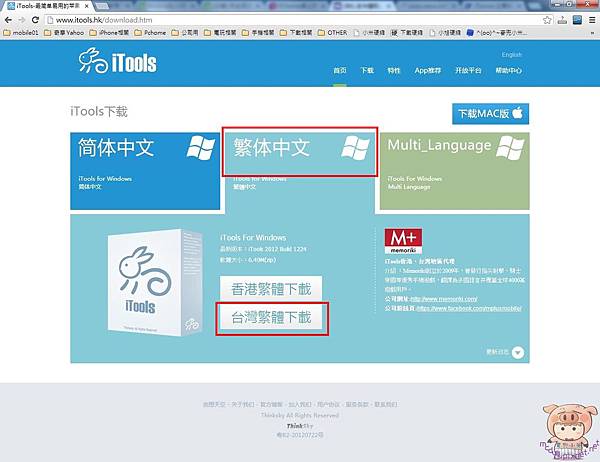The image size is (600, 462).
Task: Open the mobile01 bookmark folder
Action: point(21,33)
